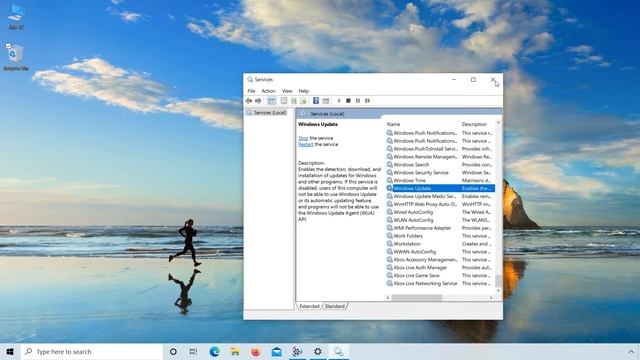Screen dimensions: 640x360
Task: Open the Windows Start menu
Action: [10, 351]
